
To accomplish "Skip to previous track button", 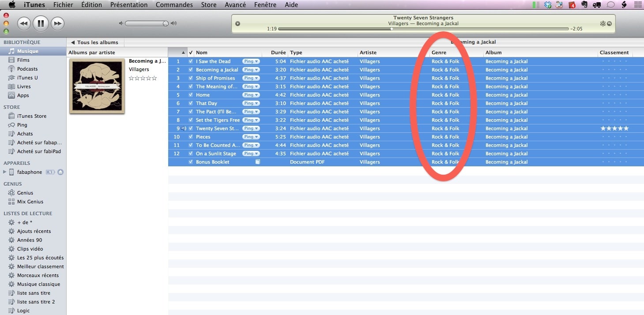I will [x=24, y=23].
